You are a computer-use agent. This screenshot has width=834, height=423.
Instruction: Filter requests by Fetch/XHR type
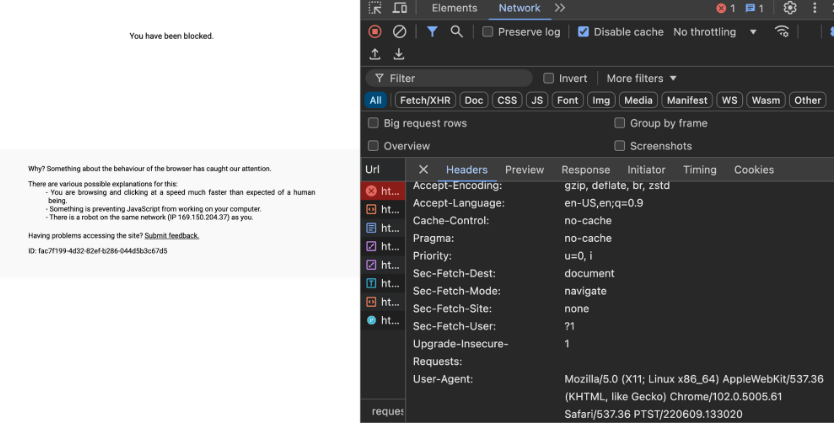(425, 100)
